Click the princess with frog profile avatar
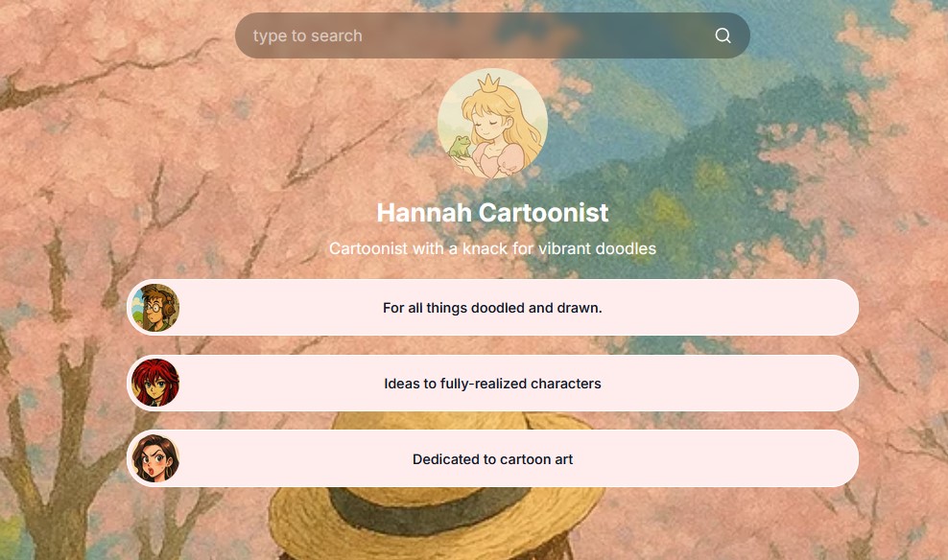948x560 pixels. click(x=492, y=123)
